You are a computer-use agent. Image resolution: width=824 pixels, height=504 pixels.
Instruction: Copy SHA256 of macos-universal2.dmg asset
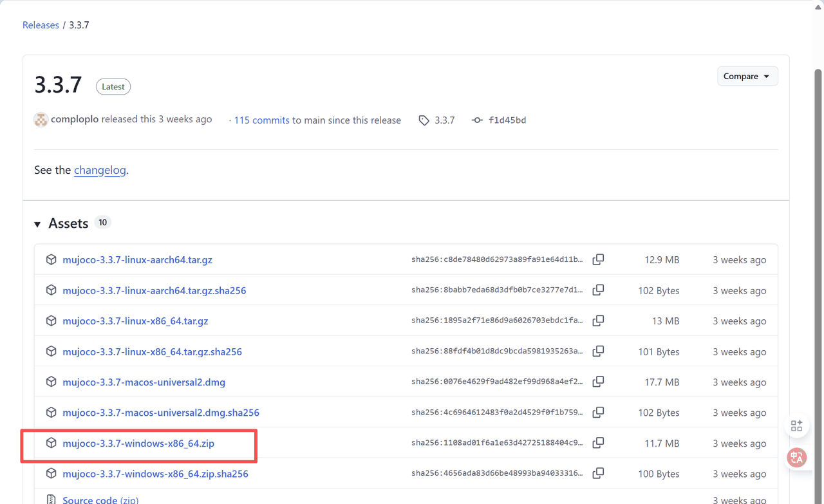click(598, 382)
